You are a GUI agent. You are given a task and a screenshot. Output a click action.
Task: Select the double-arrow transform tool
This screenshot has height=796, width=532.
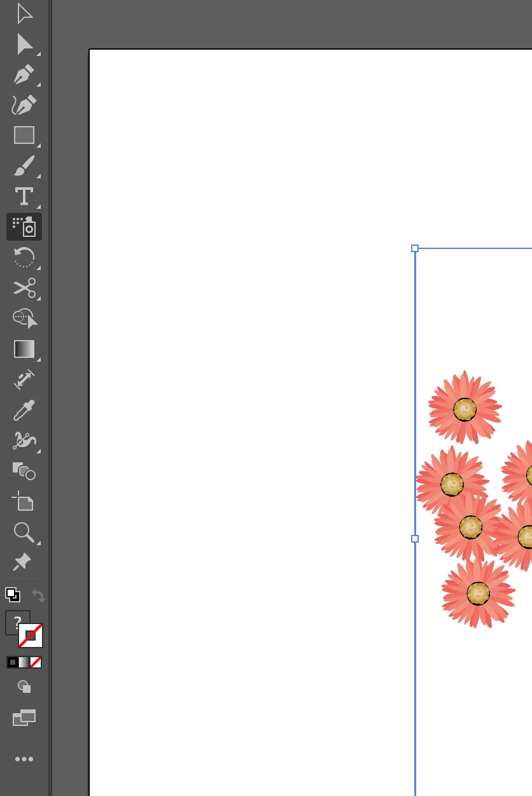[24, 380]
